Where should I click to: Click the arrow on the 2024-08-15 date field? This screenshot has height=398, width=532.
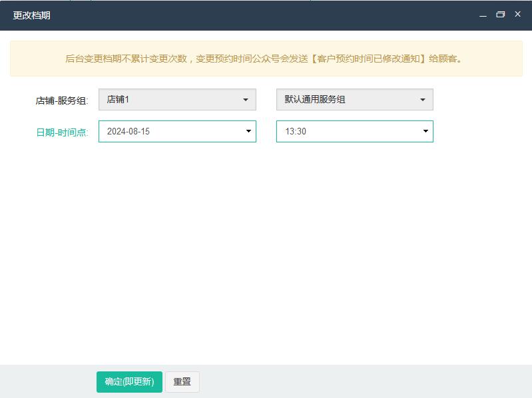[248, 131]
